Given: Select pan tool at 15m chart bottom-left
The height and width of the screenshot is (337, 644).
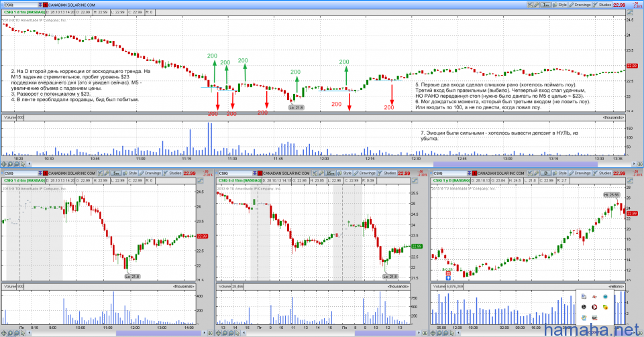Looking at the screenshot, I should coord(218,333).
